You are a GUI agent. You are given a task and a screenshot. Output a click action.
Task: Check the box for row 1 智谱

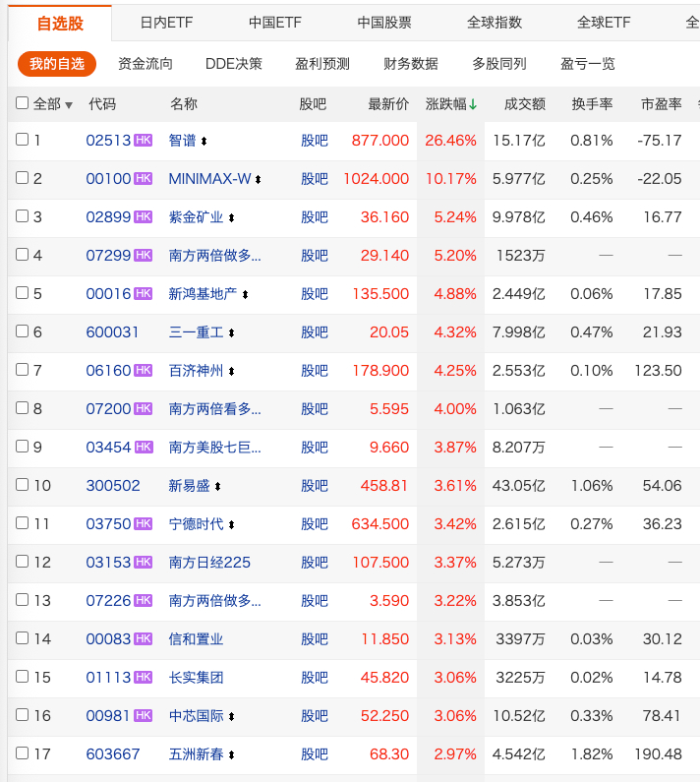[x=22, y=139]
